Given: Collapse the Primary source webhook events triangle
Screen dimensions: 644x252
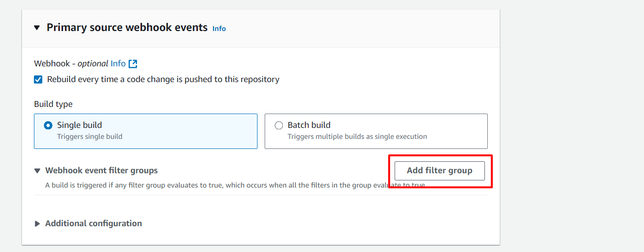Looking at the screenshot, I should point(37,28).
